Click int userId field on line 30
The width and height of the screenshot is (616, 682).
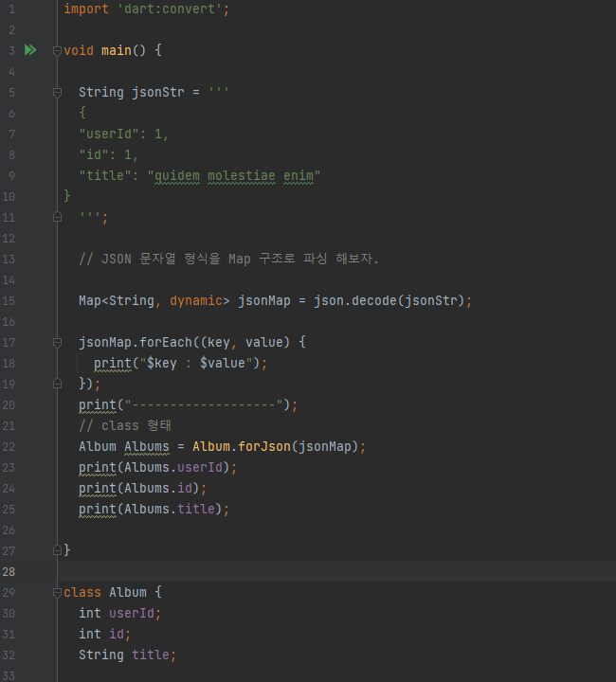119,613
